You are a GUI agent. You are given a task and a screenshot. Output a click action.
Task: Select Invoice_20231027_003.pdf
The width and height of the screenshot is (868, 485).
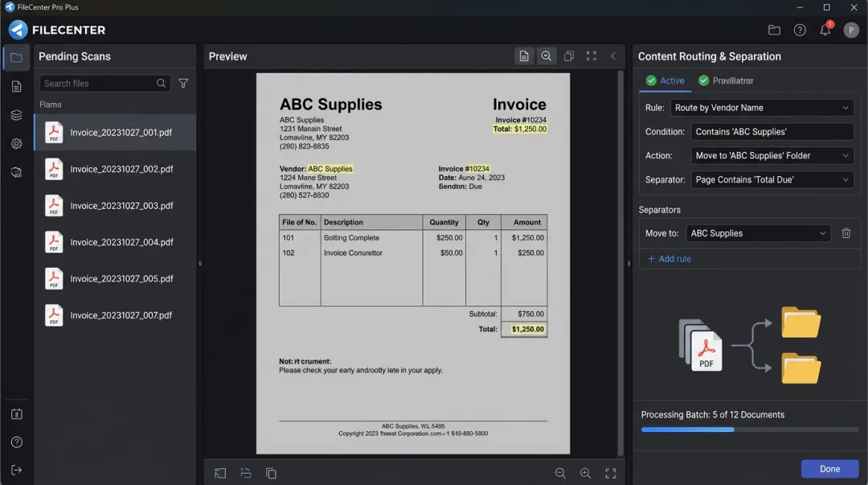(x=115, y=206)
